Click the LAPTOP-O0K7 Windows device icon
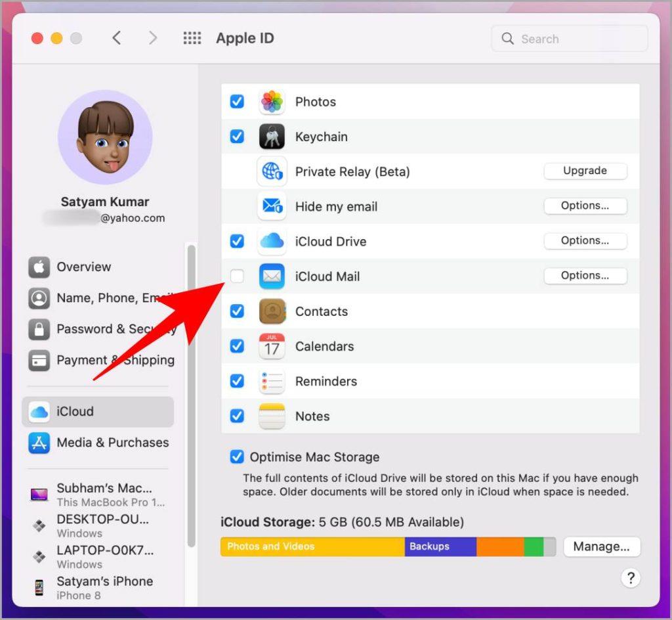Viewport: 672px width, 620px height. coord(39,556)
